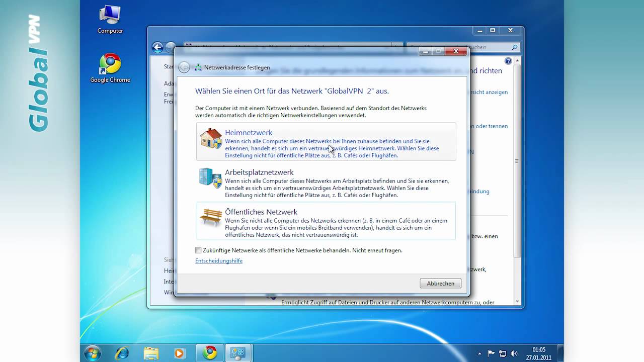The image size is (644, 362).
Task: Click the Control Panel vertical scrollbar thumb
Action: click(517, 161)
